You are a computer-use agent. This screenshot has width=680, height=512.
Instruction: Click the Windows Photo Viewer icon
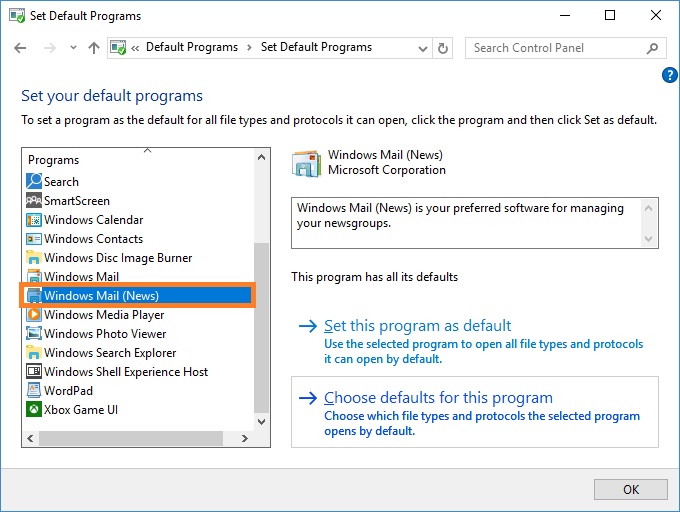[x=34, y=333]
